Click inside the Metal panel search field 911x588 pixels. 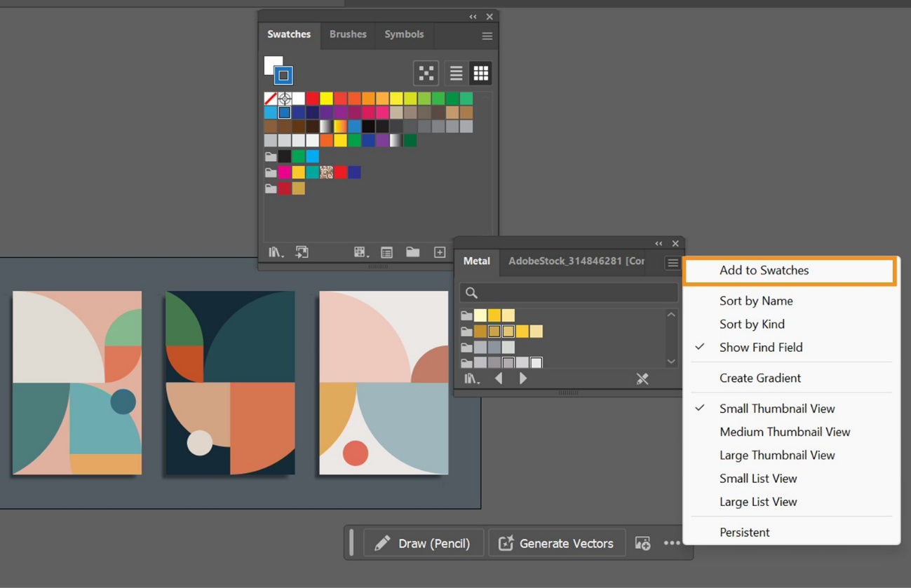coord(568,292)
